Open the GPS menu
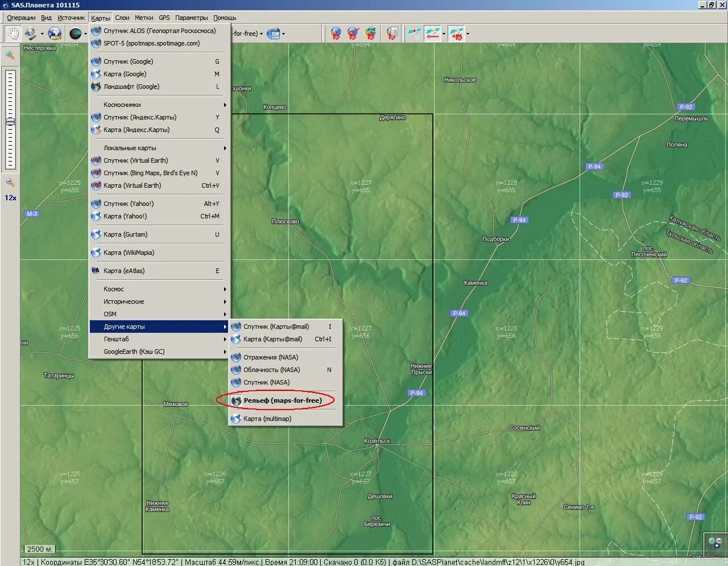Viewport: 728px width, 566px height. click(x=164, y=18)
